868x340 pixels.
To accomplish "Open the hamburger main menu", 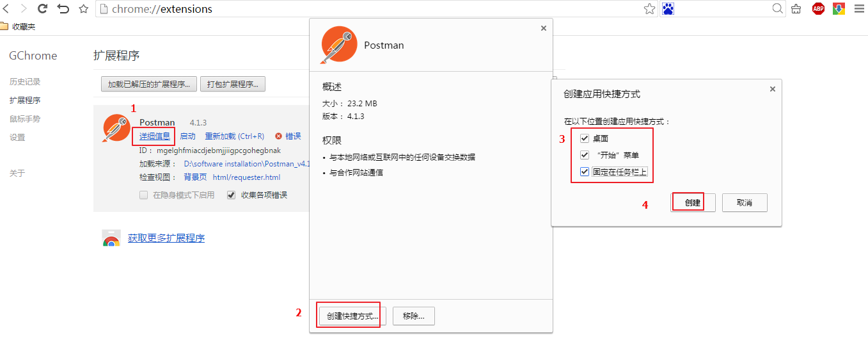I will click(859, 9).
